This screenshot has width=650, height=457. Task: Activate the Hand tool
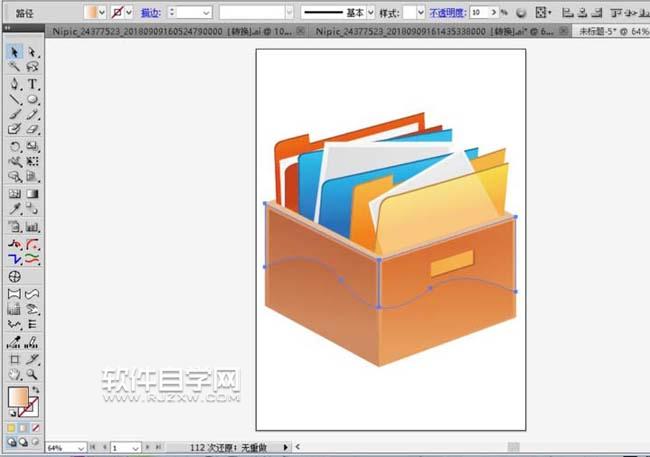(14, 374)
